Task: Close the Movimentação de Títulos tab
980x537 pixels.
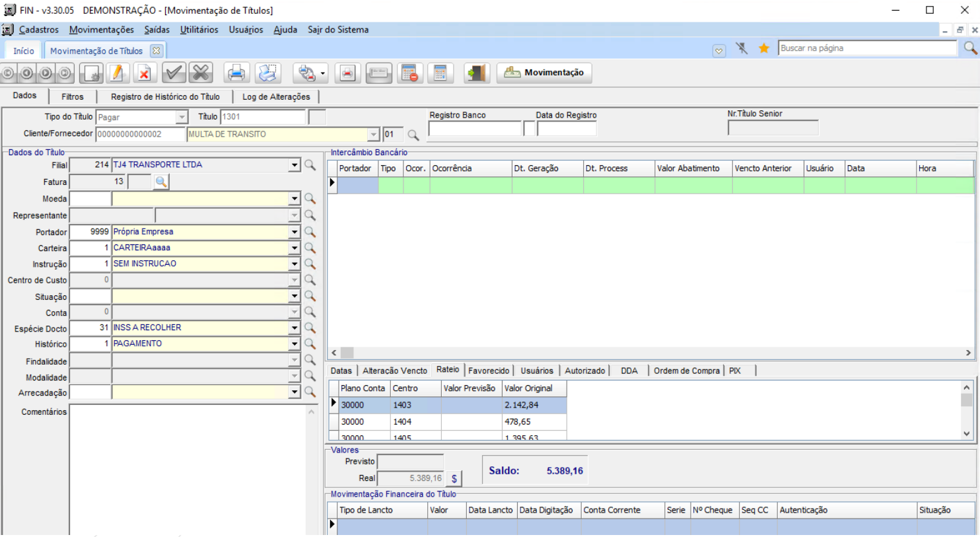Action: coord(156,51)
